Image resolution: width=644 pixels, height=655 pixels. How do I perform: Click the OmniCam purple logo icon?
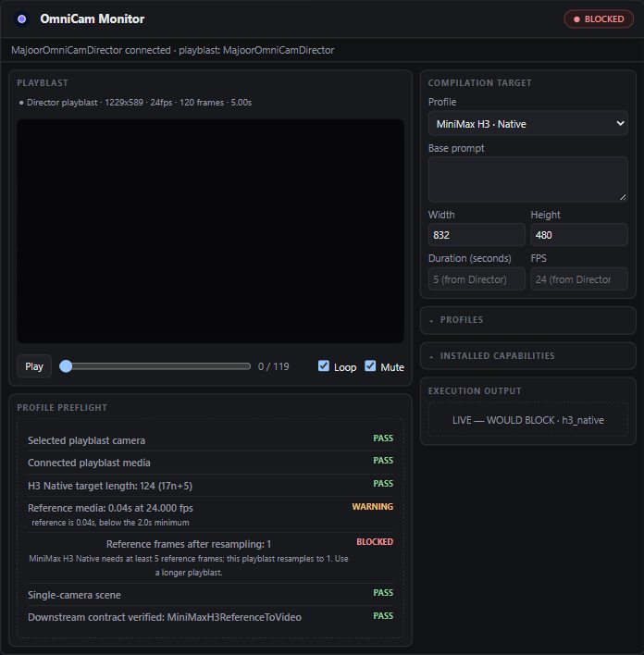coord(21,19)
